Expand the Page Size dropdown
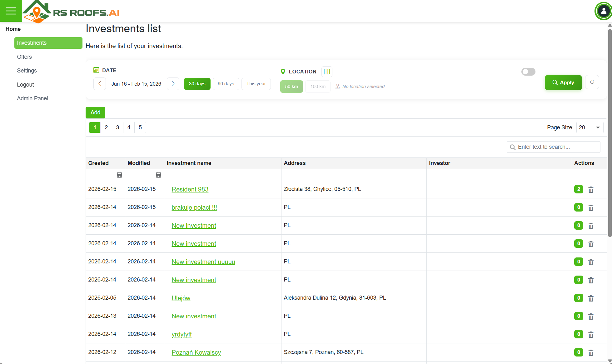The height and width of the screenshot is (364, 612). click(598, 127)
